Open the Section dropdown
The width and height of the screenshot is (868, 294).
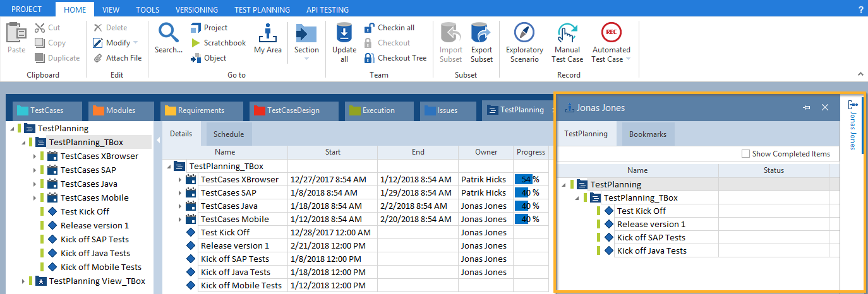(306, 59)
